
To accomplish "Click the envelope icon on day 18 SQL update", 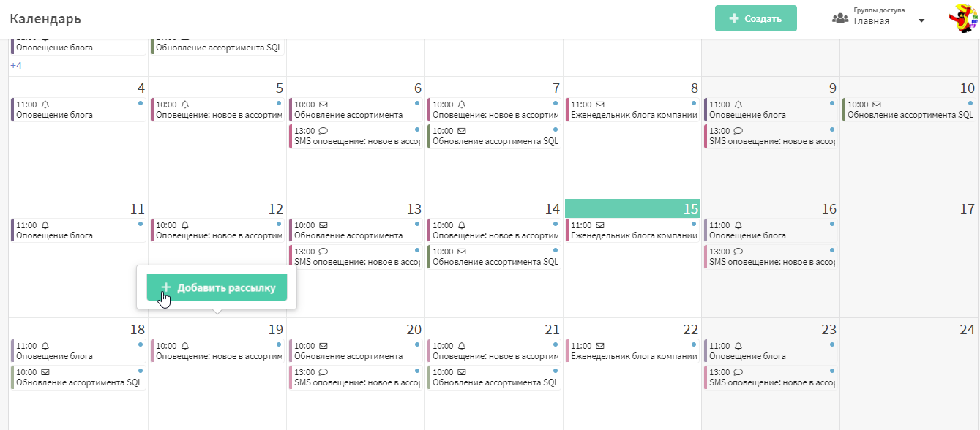I will point(45,372).
